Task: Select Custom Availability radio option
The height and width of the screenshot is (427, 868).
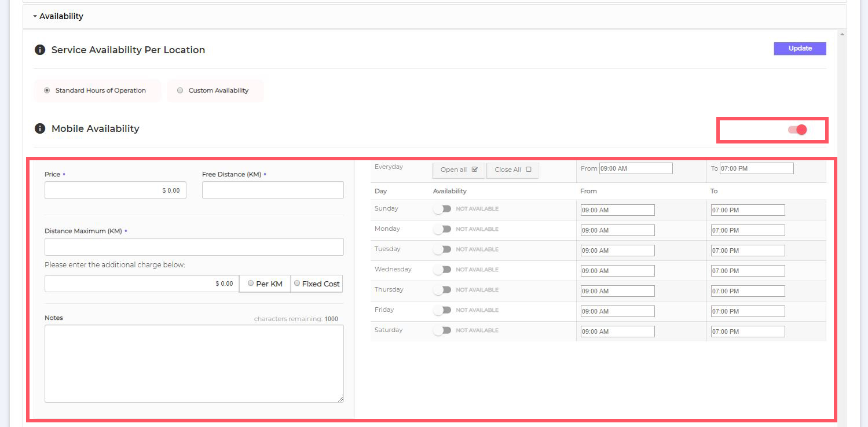Action: pos(180,90)
